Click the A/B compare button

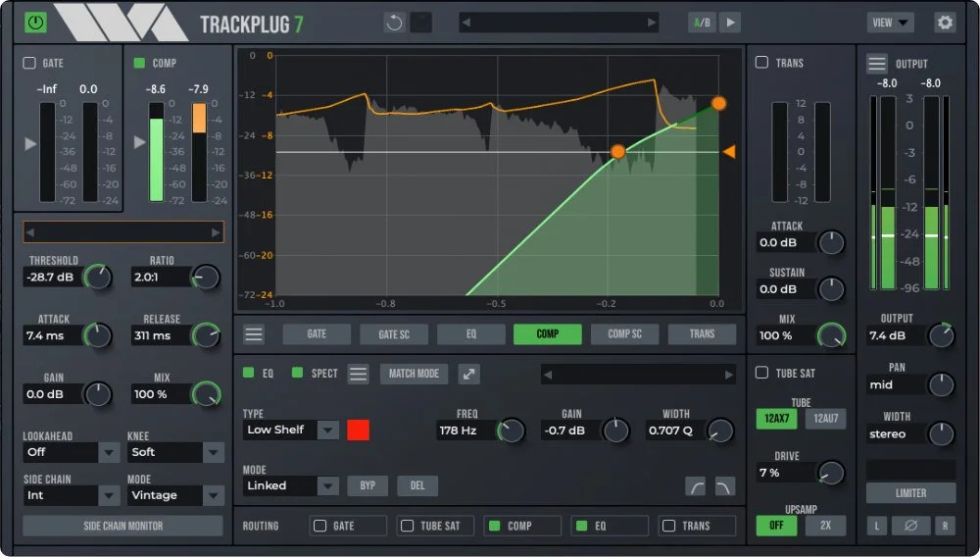pos(702,24)
